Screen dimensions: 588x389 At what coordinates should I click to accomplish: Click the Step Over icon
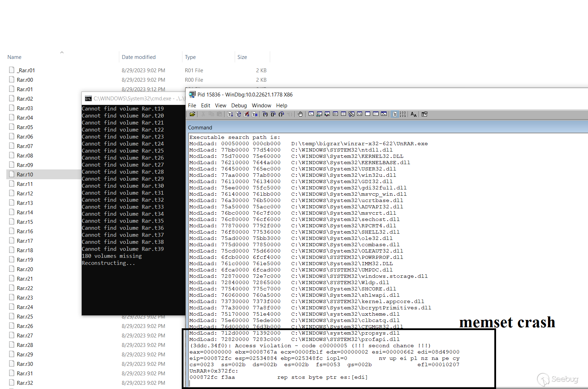point(273,114)
